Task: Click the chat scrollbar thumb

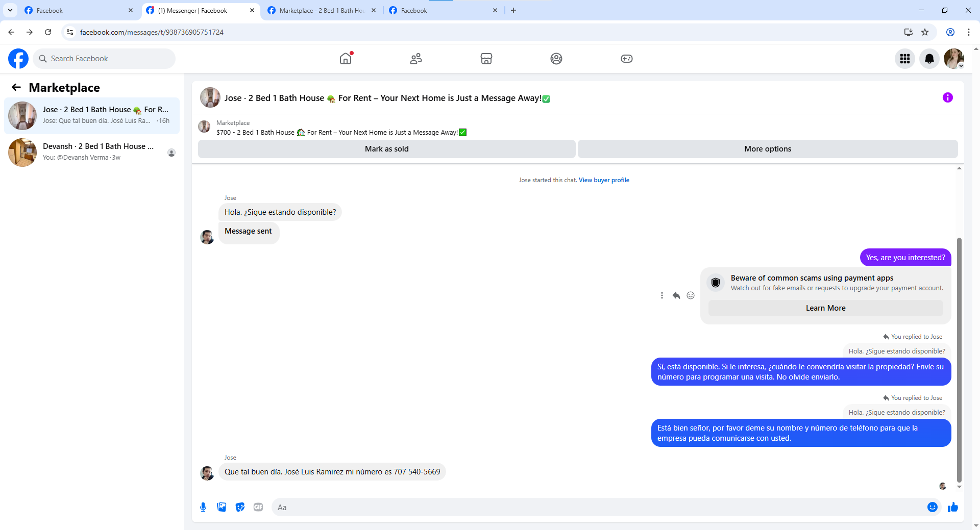Action: click(x=959, y=360)
